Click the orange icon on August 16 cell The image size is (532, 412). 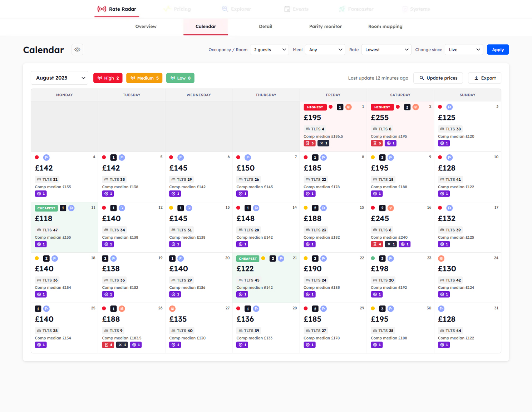click(390, 208)
